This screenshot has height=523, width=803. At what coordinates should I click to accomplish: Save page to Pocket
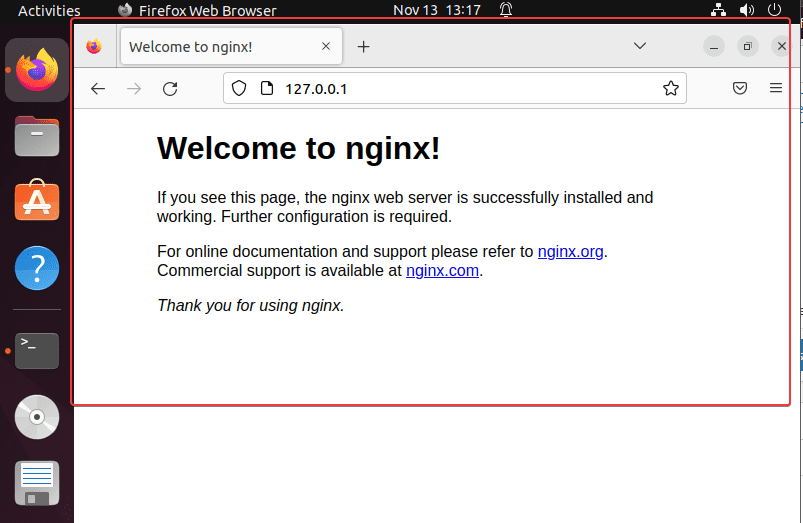(739, 88)
